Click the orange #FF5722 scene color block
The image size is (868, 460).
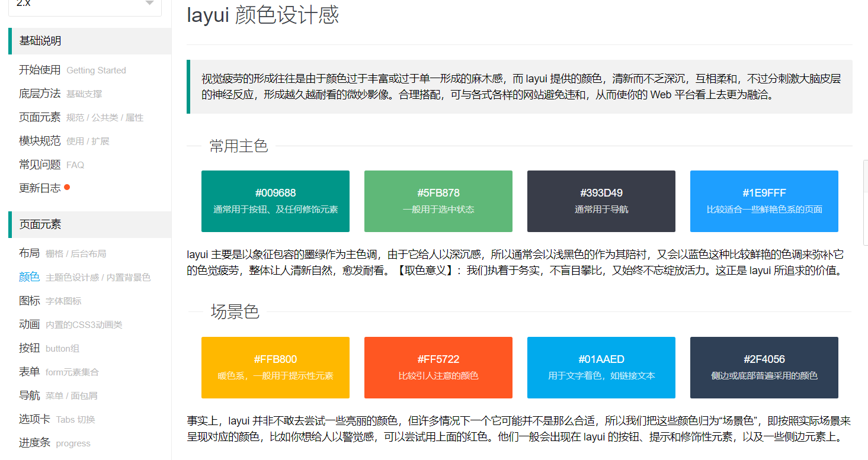(438, 368)
